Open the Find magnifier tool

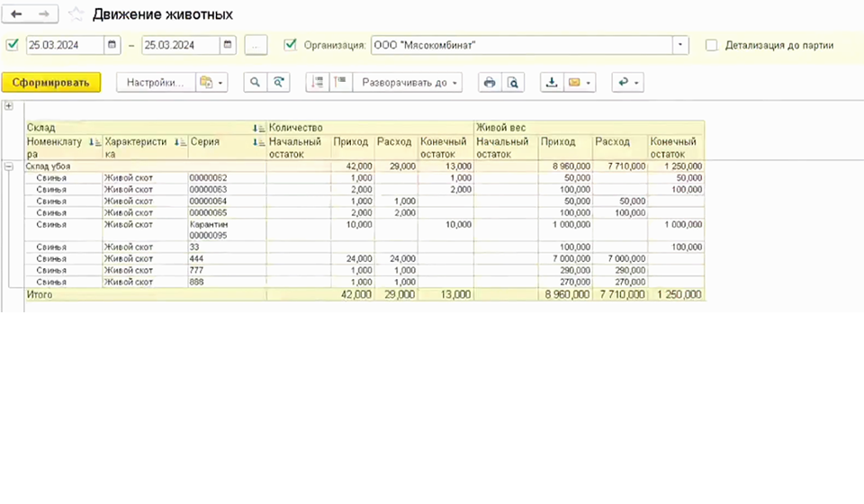[x=255, y=83]
